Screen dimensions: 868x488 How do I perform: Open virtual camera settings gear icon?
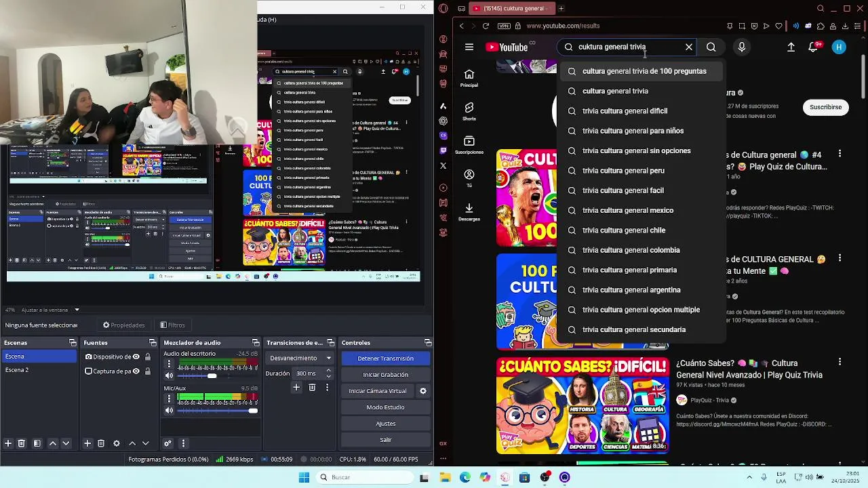pyautogui.click(x=423, y=391)
